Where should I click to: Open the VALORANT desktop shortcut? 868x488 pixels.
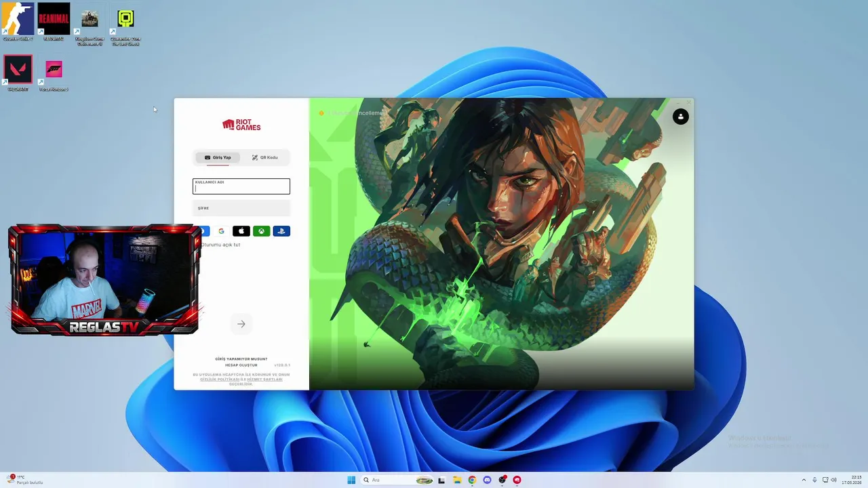[x=18, y=73]
